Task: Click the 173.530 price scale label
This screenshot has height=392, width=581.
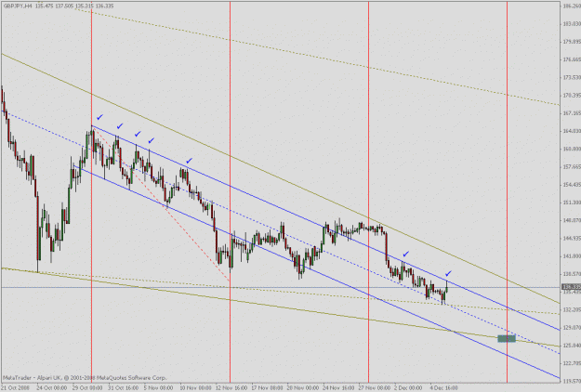Action: tap(572, 77)
